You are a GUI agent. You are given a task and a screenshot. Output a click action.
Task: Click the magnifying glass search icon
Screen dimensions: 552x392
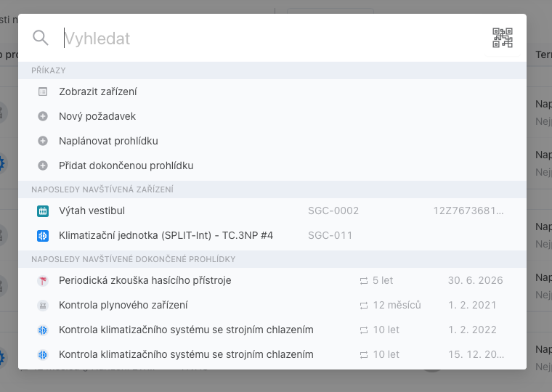(41, 38)
